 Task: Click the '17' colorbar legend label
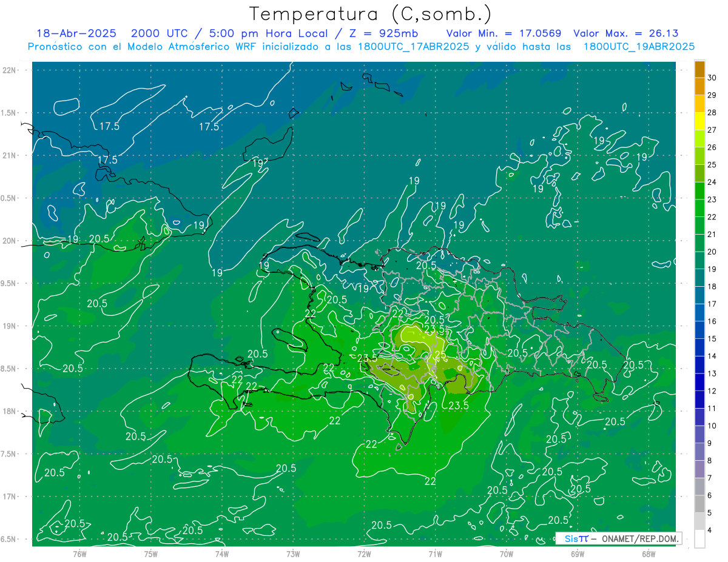tap(712, 303)
